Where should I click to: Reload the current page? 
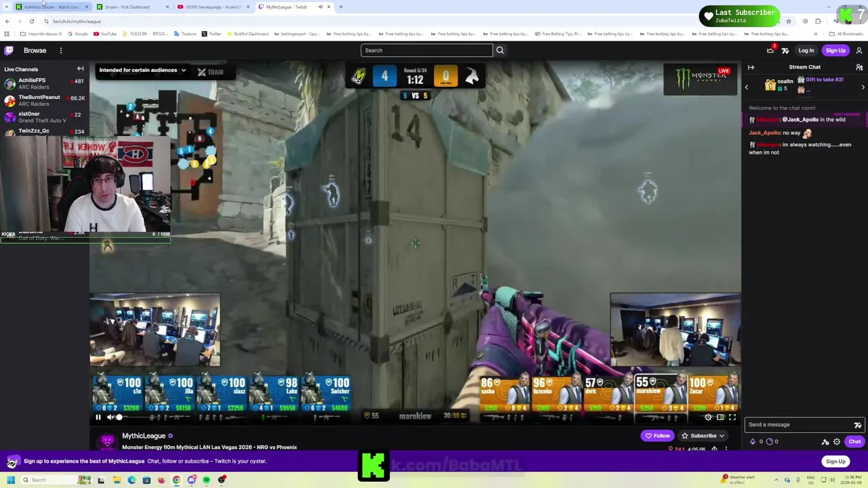click(x=32, y=21)
